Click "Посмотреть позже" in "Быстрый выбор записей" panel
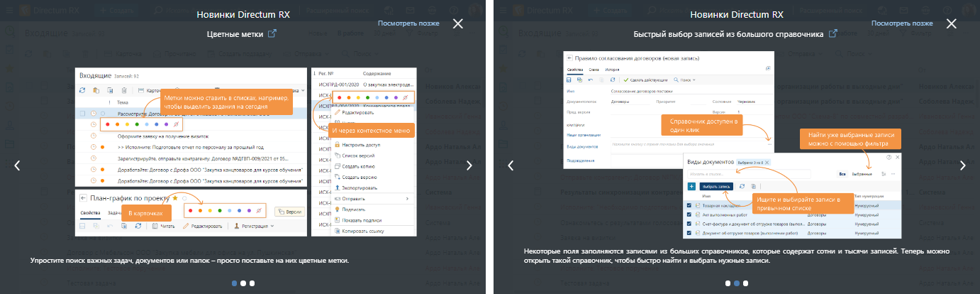This screenshot has width=980, height=294. click(x=903, y=23)
